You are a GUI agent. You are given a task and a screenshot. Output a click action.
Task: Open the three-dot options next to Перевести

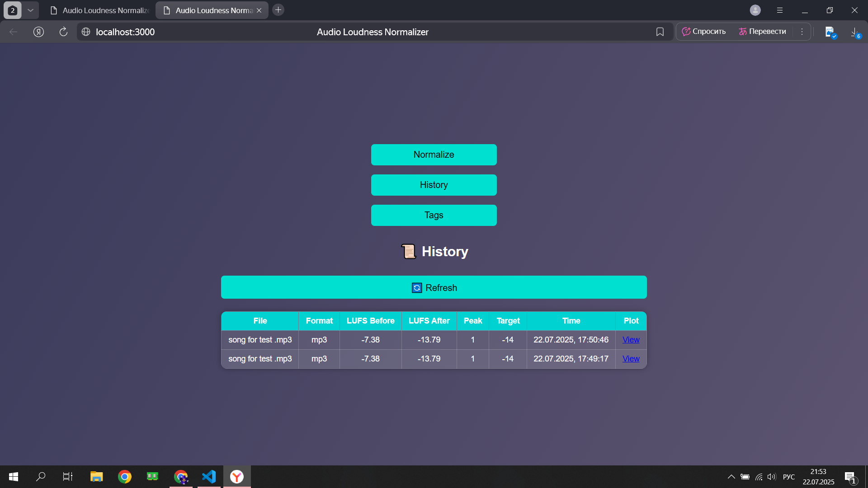[x=802, y=32]
